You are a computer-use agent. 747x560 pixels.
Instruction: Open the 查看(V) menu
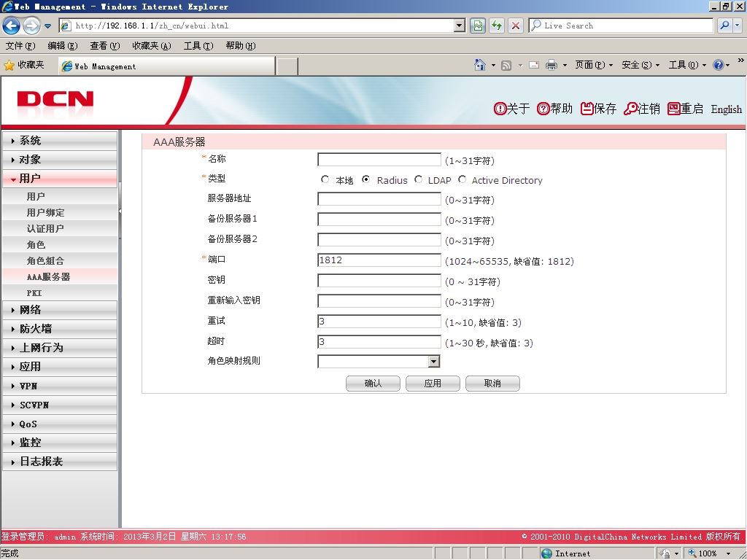pos(105,46)
